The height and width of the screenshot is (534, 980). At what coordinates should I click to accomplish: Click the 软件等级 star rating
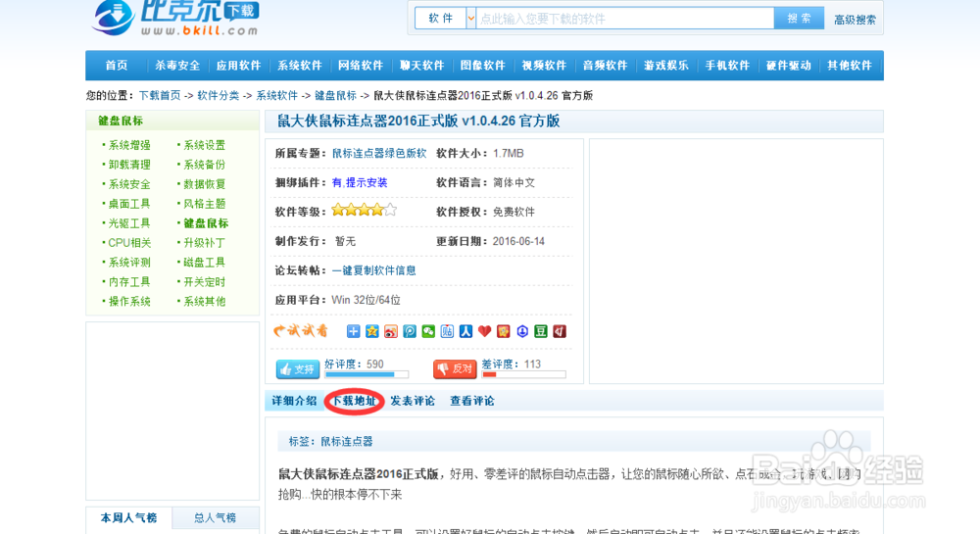coord(364,210)
